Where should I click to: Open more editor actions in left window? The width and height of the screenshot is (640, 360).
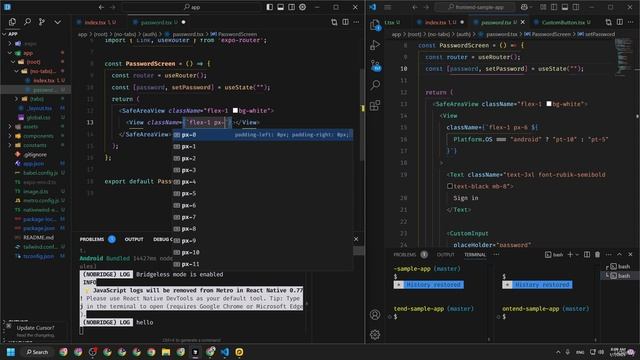356,22
